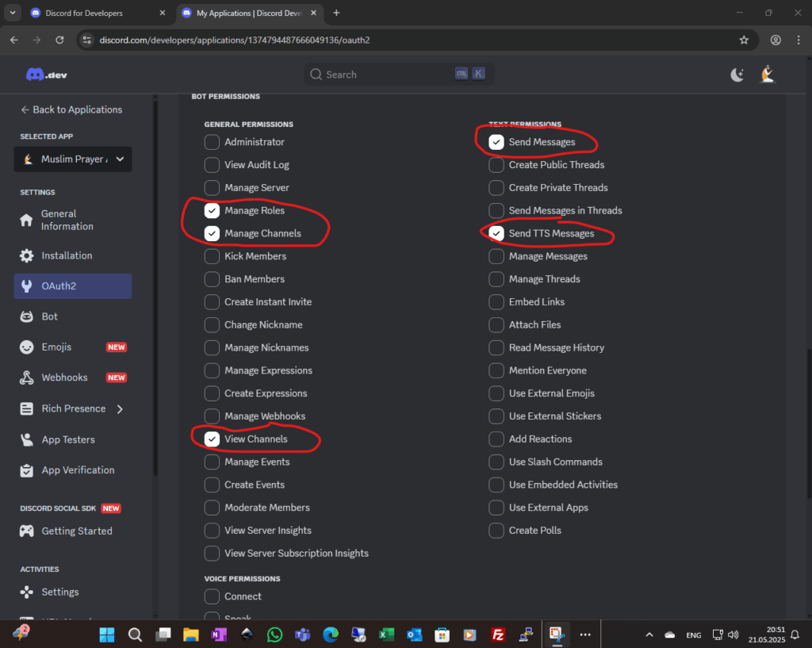This screenshot has width=812, height=648.
Task: Expand the Rich Presence submenu arrow
Action: click(121, 408)
